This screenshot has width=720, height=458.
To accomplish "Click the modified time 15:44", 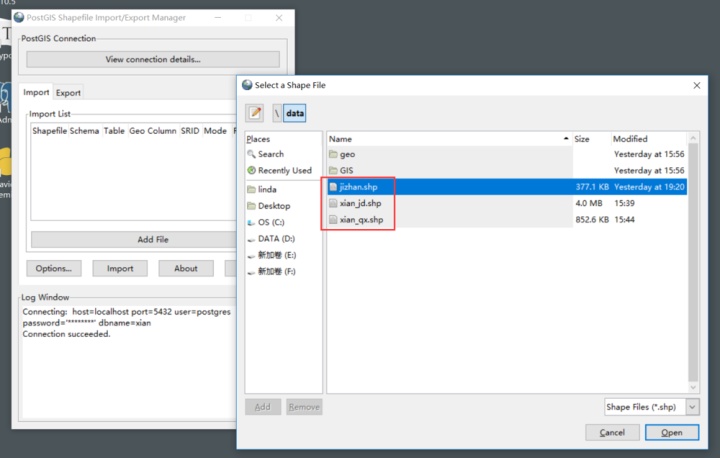I will pyautogui.click(x=624, y=220).
